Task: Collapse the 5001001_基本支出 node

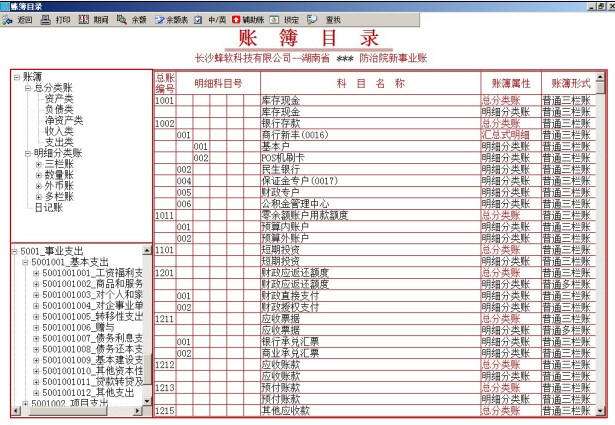Action: click(25, 262)
